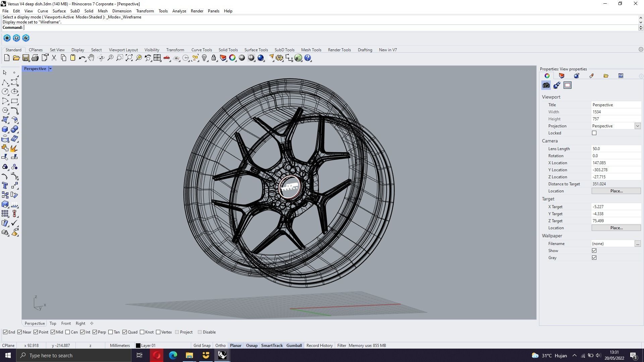Click the Cut scissors icon

pos(54,58)
